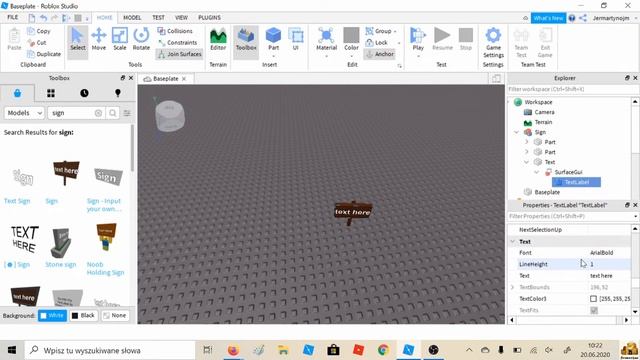Image resolution: width=640 pixels, height=360 pixels.
Task: Click the Filter Properties field
Action: pyautogui.click(x=570, y=216)
